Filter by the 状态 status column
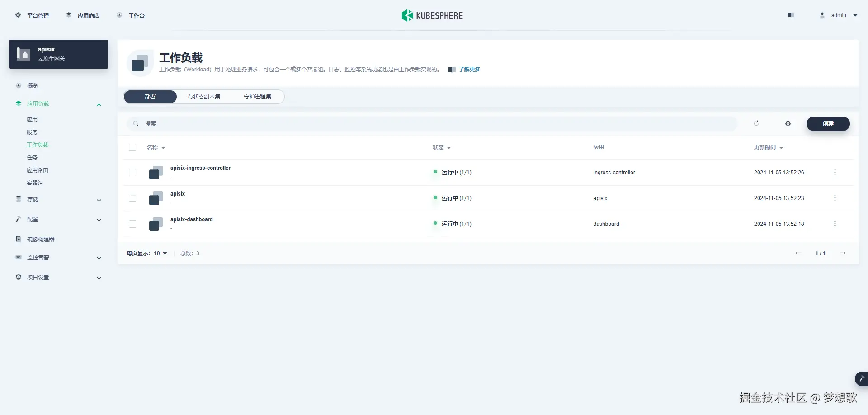Image resolution: width=868 pixels, height=415 pixels. pos(442,148)
